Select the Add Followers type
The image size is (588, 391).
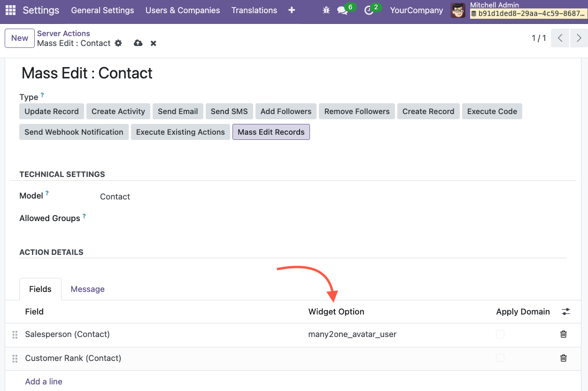[286, 111]
